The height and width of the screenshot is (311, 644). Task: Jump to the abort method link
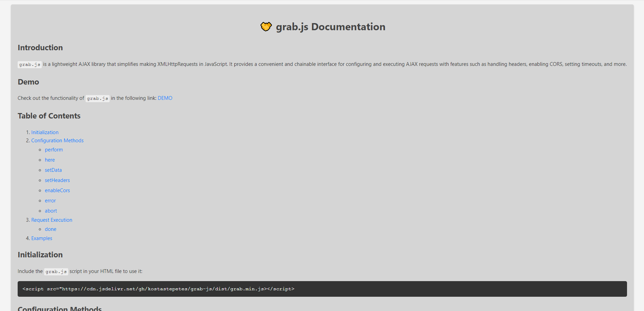click(51, 211)
